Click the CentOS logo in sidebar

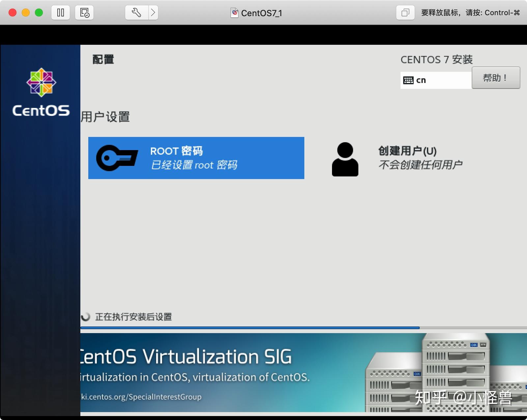click(x=41, y=92)
